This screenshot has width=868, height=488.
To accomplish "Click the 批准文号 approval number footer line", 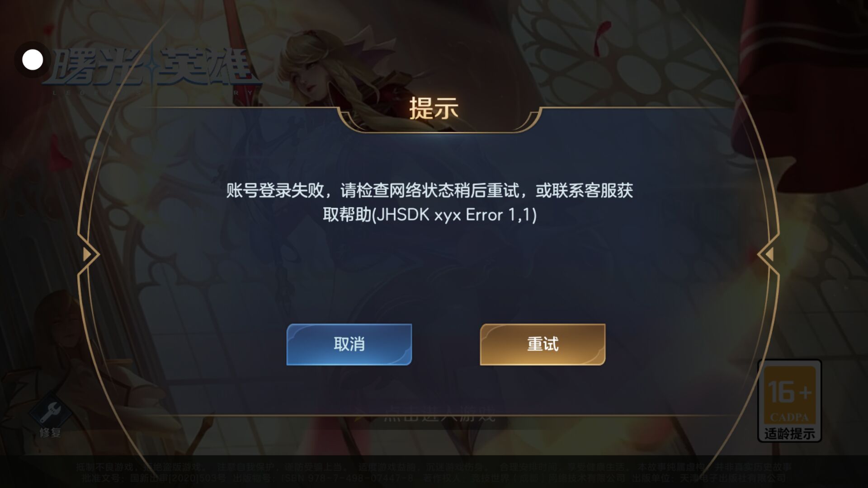I will pos(434,478).
